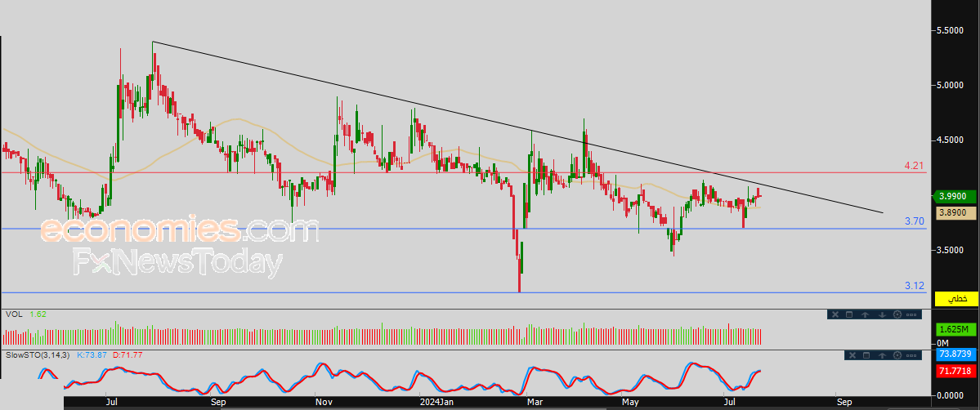
Task: Move the VOL panel up
Action: 865,314
